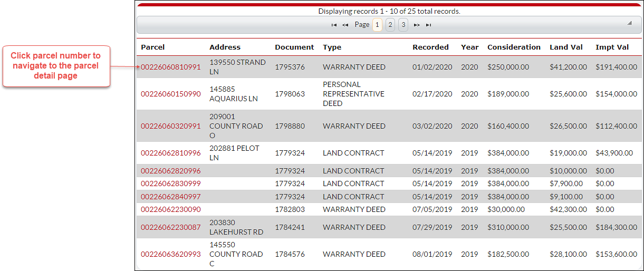This screenshot has height=271, width=644.
Task: Click PERSONAL REPRESENTATIVE DEED type cell
Action: click(354, 94)
